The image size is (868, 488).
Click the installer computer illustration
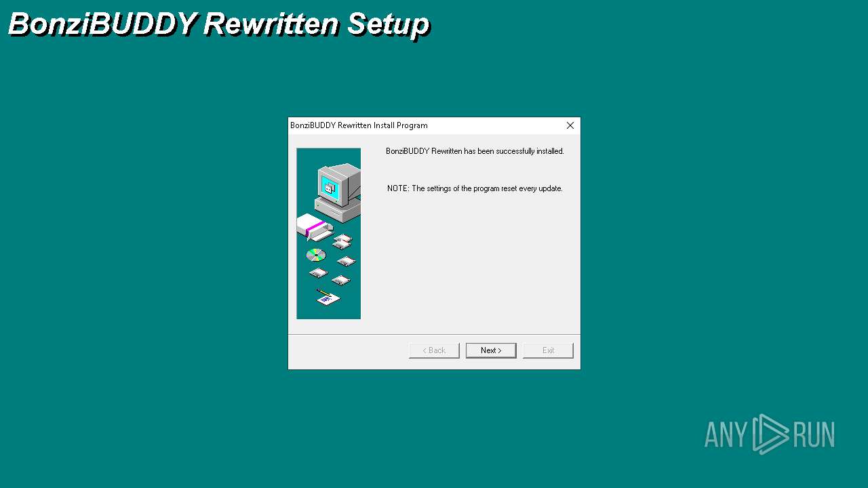pos(328,233)
